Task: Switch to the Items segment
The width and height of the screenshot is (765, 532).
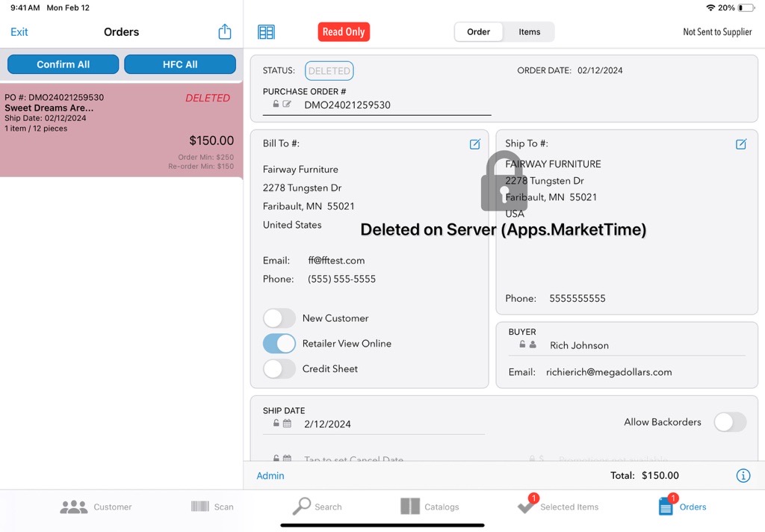Action: pos(530,31)
